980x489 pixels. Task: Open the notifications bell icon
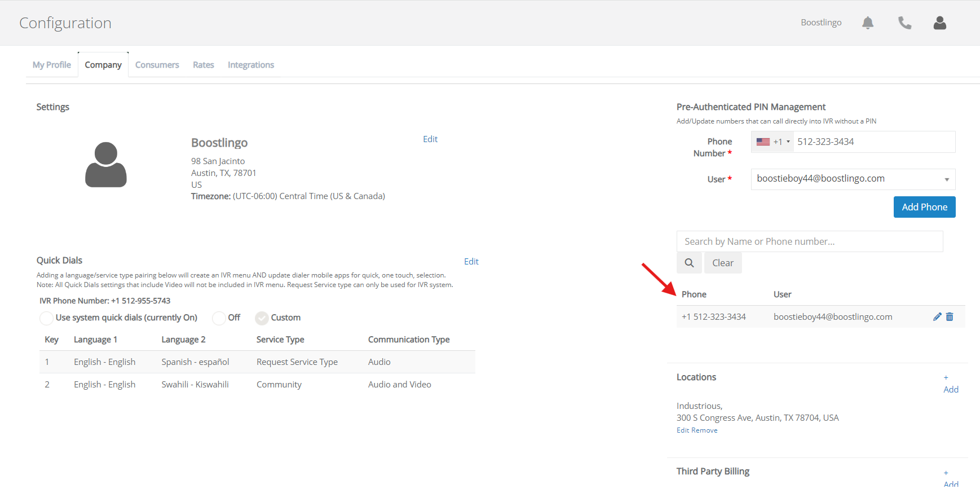click(868, 23)
